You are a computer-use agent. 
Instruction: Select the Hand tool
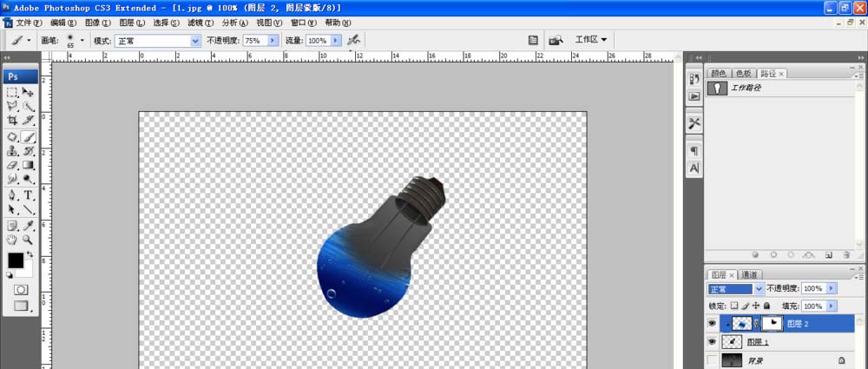point(12,239)
